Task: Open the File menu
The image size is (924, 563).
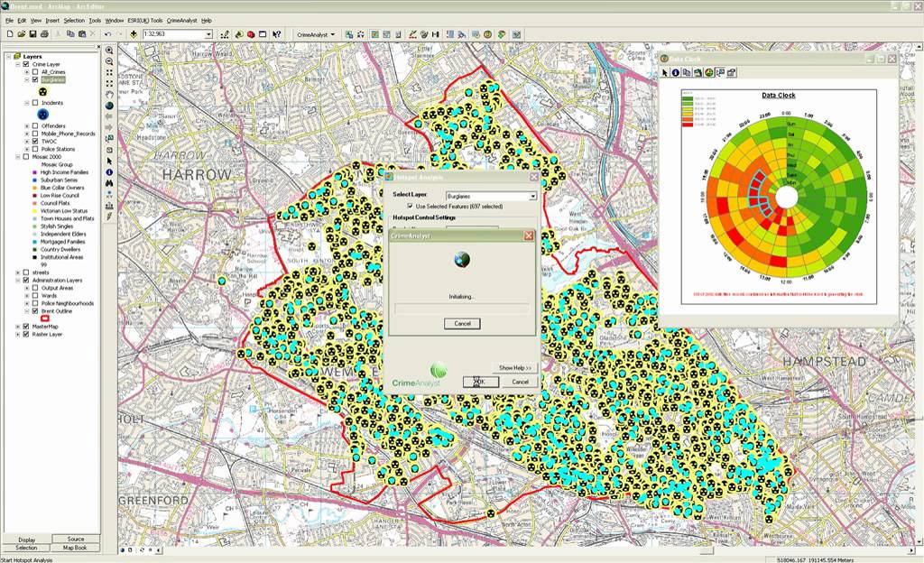Action: tap(9, 20)
